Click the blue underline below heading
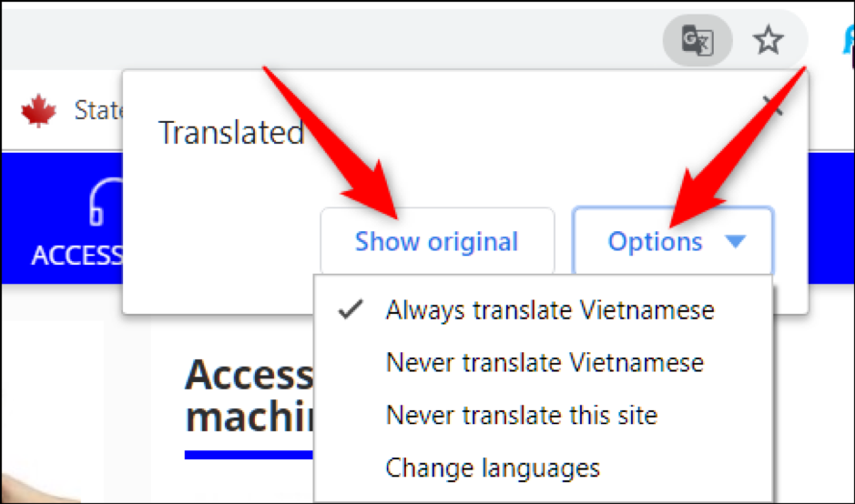 [x=249, y=455]
